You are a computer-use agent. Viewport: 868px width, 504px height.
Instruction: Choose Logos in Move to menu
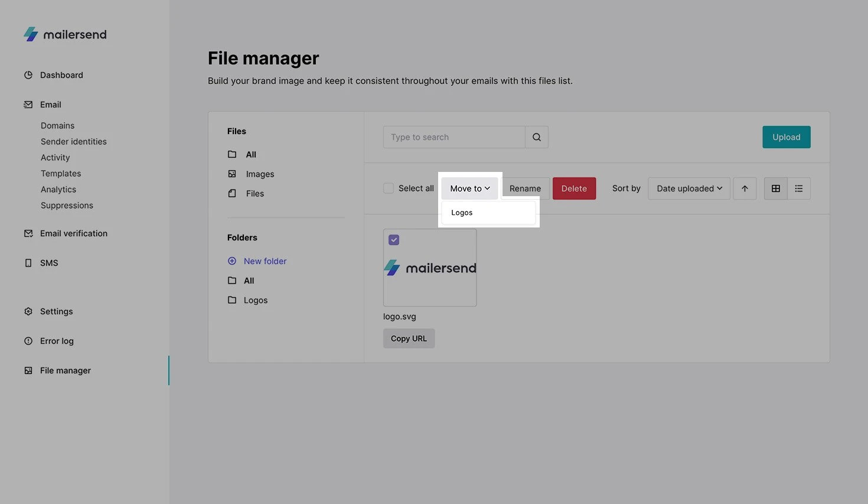[x=462, y=213]
